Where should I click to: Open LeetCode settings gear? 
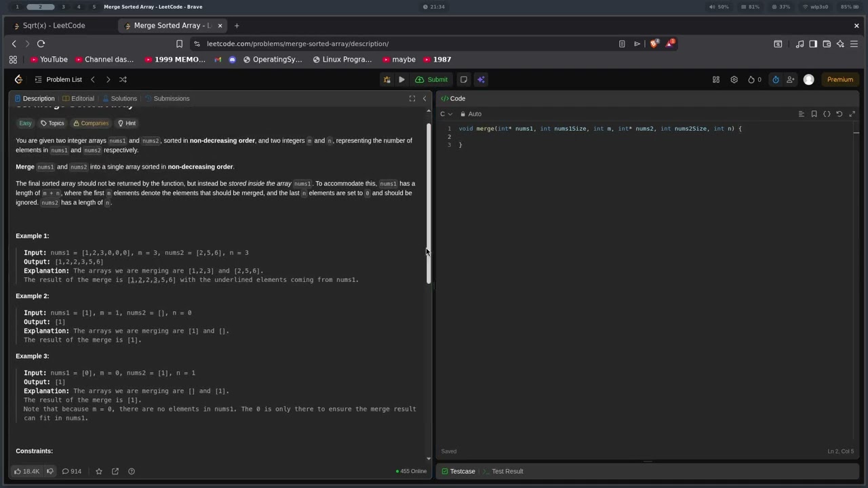[734, 79]
